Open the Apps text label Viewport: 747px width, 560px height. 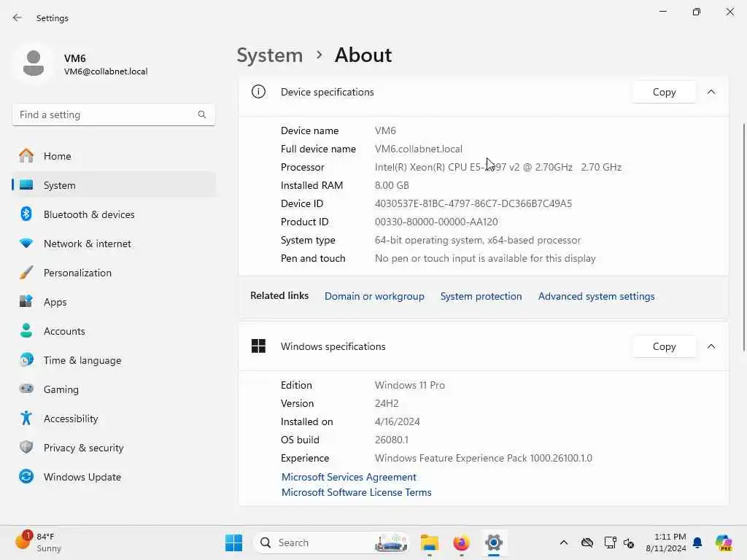(x=55, y=302)
